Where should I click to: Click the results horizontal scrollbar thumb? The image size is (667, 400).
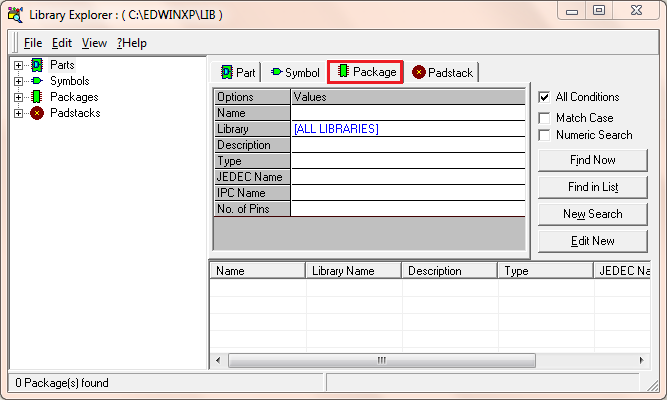382,360
